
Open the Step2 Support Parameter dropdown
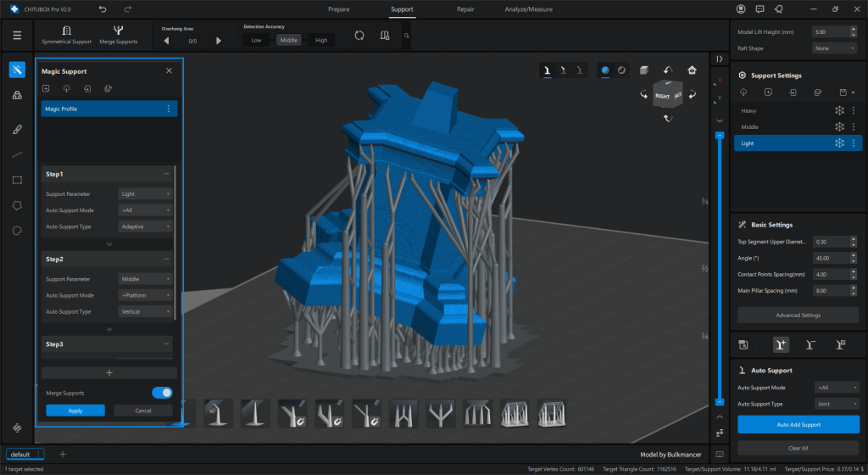146,279
